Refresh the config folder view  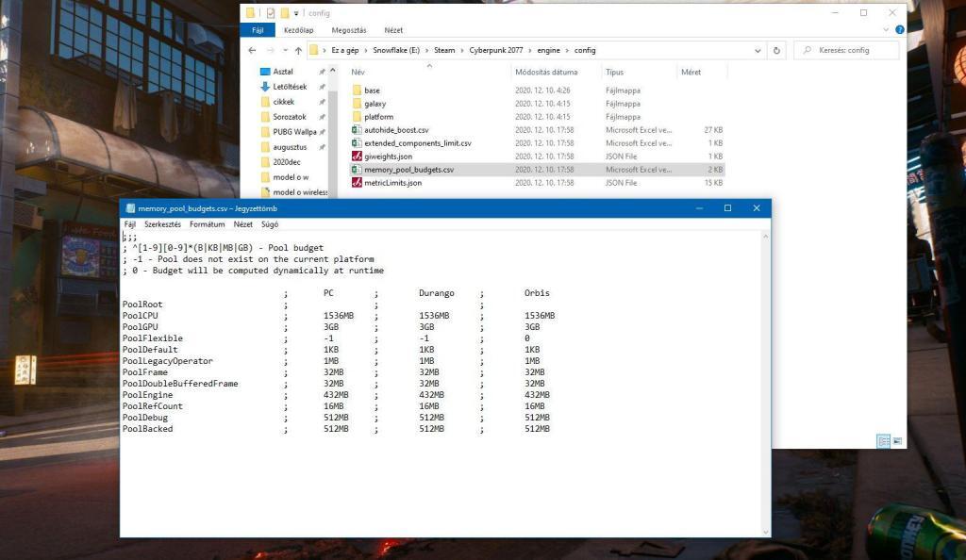[776, 51]
